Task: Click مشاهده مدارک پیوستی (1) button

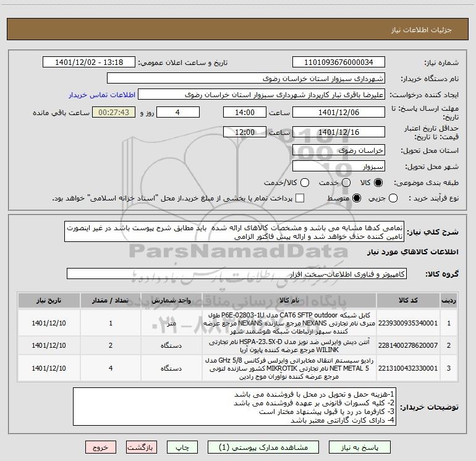Action: (x=263, y=447)
